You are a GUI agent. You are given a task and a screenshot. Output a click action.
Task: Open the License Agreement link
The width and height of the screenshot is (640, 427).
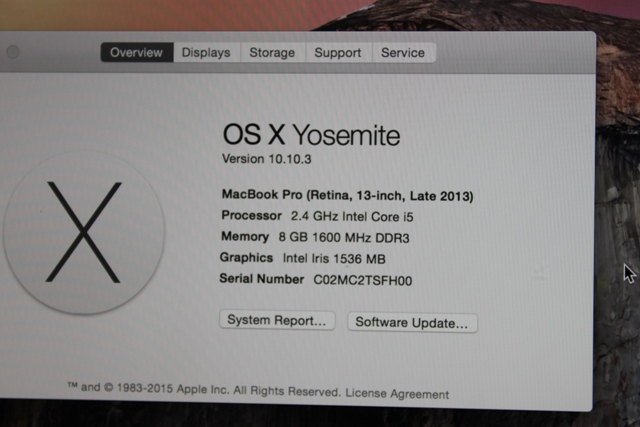tap(397, 394)
